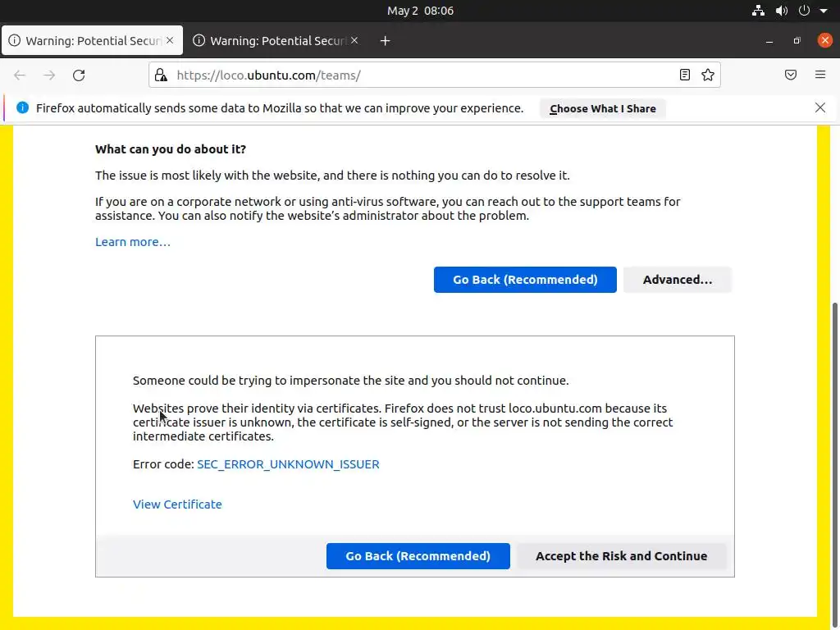This screenshot has height=630, width=840.
Task: Close the Firefox window
Action: (x=825, y=40)
